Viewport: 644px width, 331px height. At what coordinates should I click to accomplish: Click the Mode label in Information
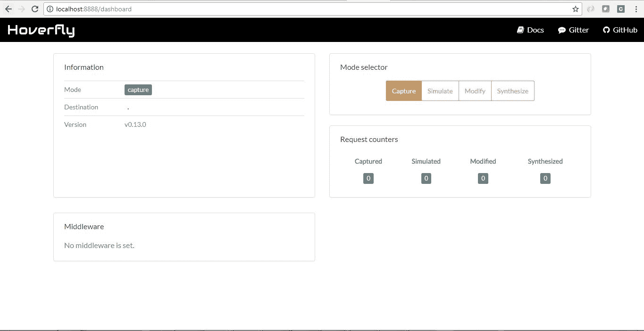coord(73,90)
